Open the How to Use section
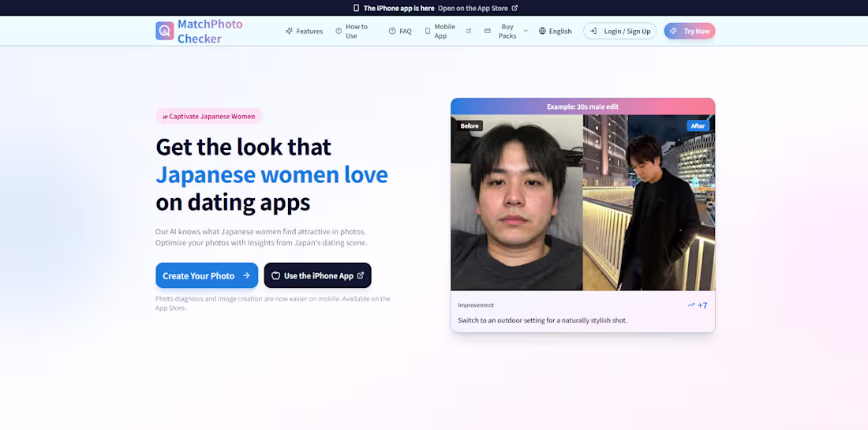This screenshot has height=430, width=868. (x=354, y=31)
